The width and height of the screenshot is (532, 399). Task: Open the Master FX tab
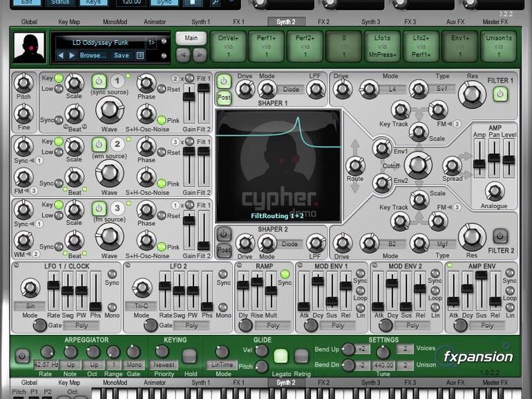pos(495,21)
